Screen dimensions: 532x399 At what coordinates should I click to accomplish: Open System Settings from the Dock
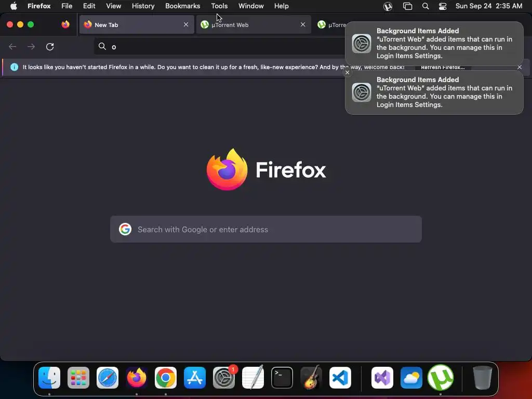tap(224, 378)
